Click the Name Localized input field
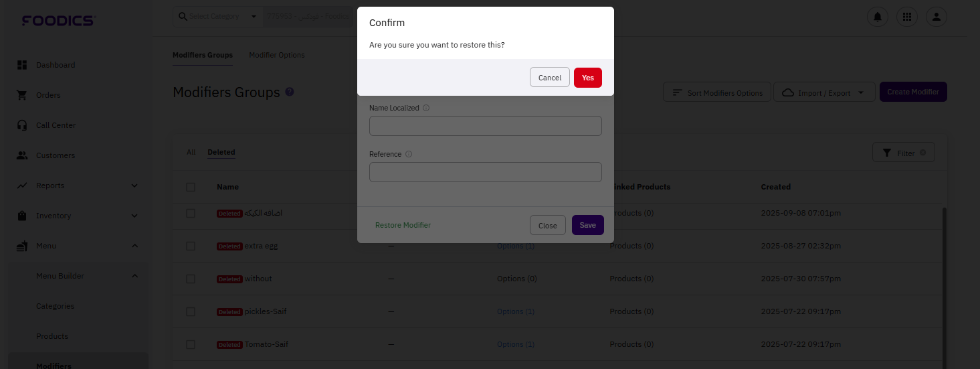Screen dimensions: 980x369 [485, 126]
